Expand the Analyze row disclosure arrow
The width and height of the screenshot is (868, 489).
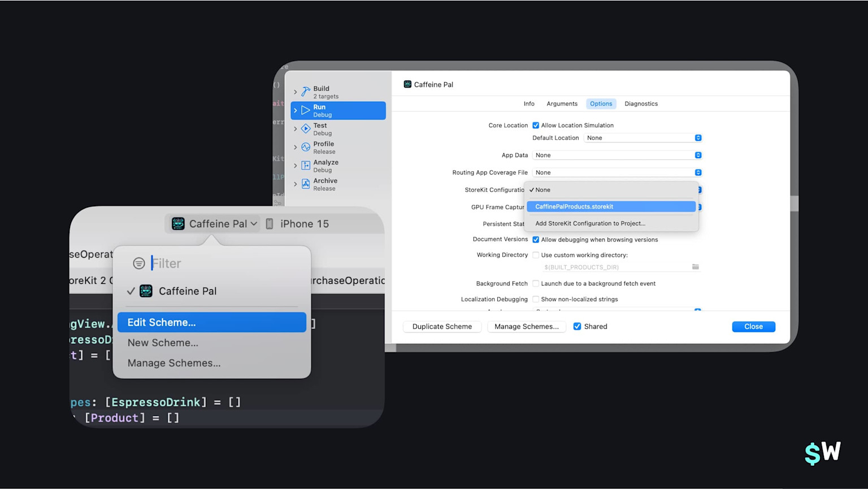(295, 166)
